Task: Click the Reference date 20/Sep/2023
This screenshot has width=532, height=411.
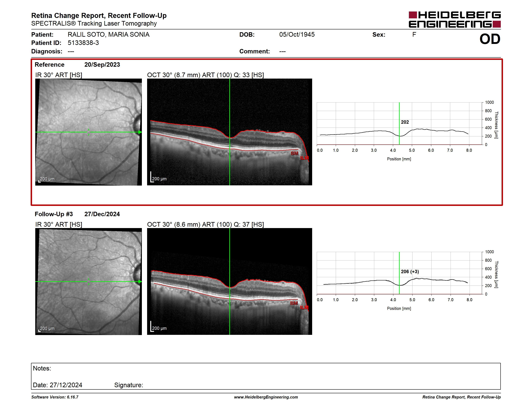Action: click(x=102, y=64)
